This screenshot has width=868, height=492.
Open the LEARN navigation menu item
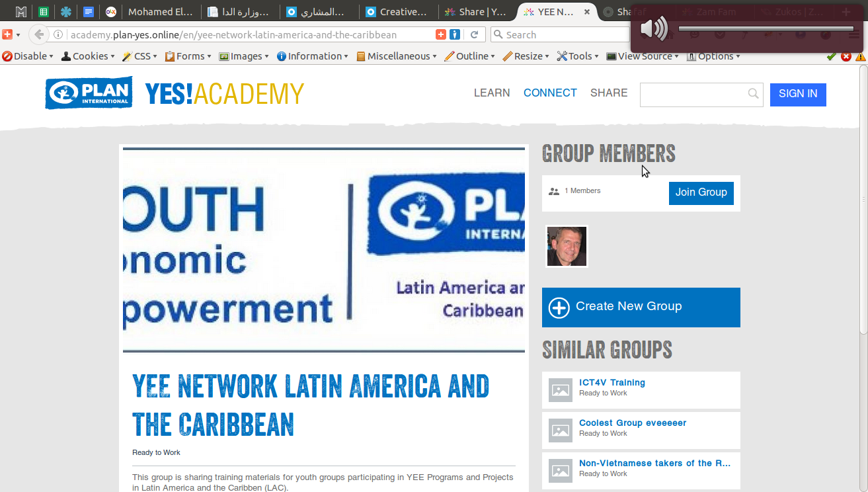coord(492,93)
